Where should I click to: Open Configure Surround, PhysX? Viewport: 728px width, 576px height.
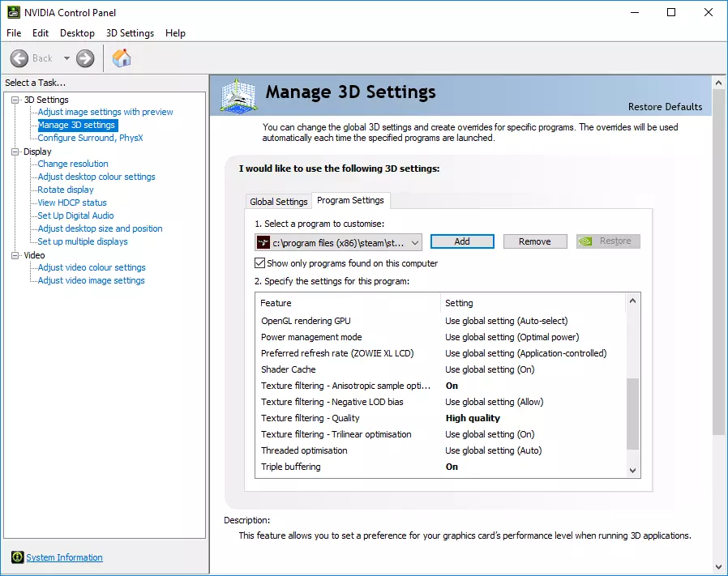coord(91,138)
